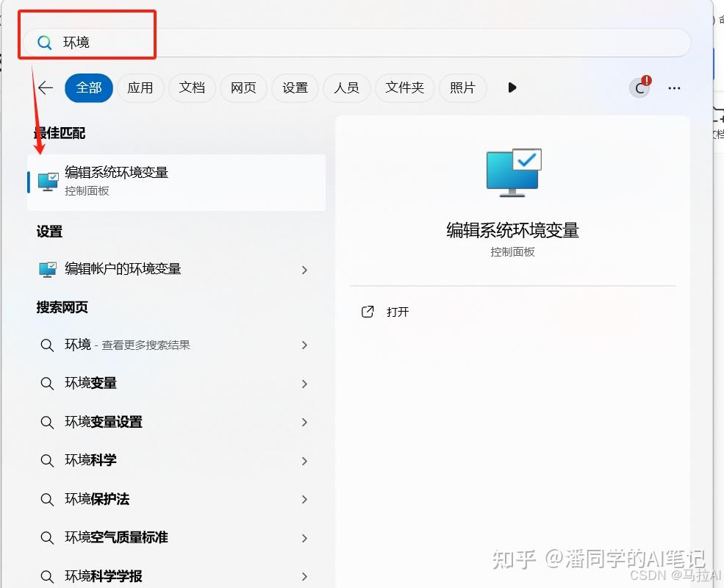Click search icon beside 环境空气质量标准 suggestion
Viewport: 724px width, 588px height.
(x=47, y=538)
